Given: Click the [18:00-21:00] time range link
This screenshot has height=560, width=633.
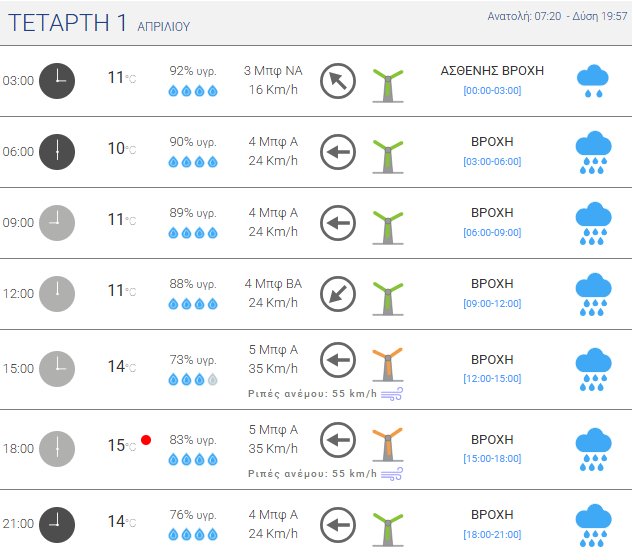Looking at the screenshot, I should (491, 532).
